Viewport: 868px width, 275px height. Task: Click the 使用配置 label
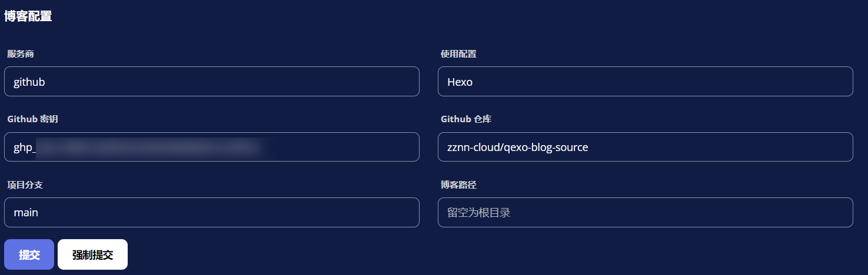[x=458, y=54]
